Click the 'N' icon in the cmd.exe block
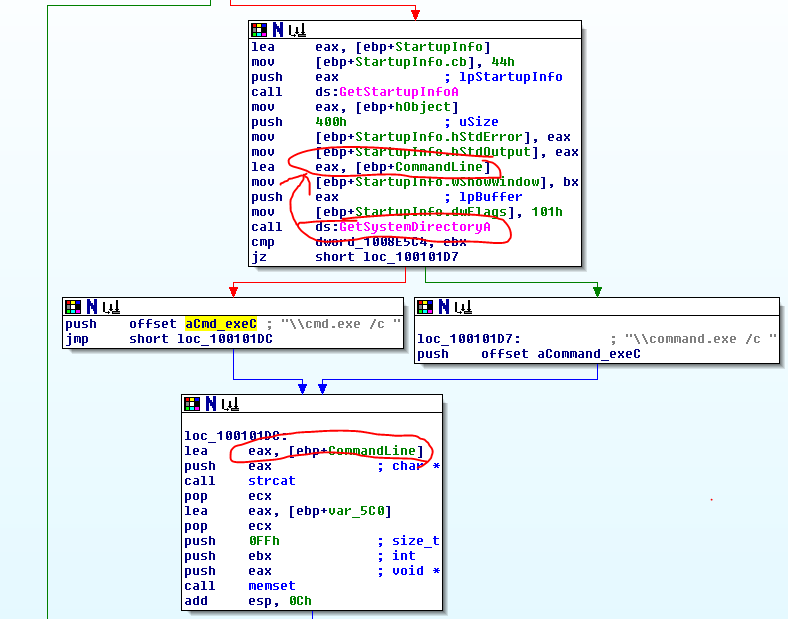Image resolution: width=788 pixels, height=619 pixels. pyautogui.click(x=91, y=306)
